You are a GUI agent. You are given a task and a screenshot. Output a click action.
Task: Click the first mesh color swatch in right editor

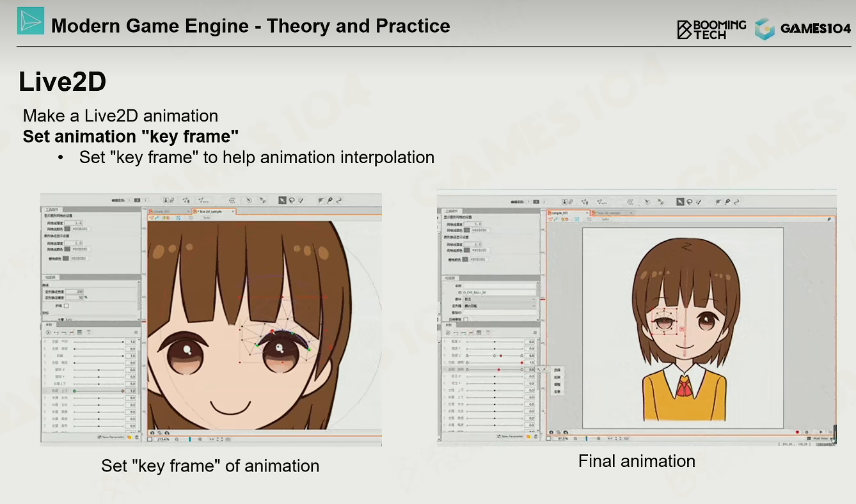coord(467,230)
